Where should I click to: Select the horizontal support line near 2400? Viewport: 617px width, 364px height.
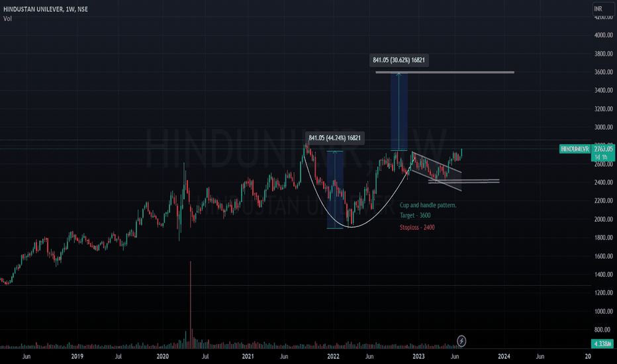pyautogui.click(x=464, y=181)
